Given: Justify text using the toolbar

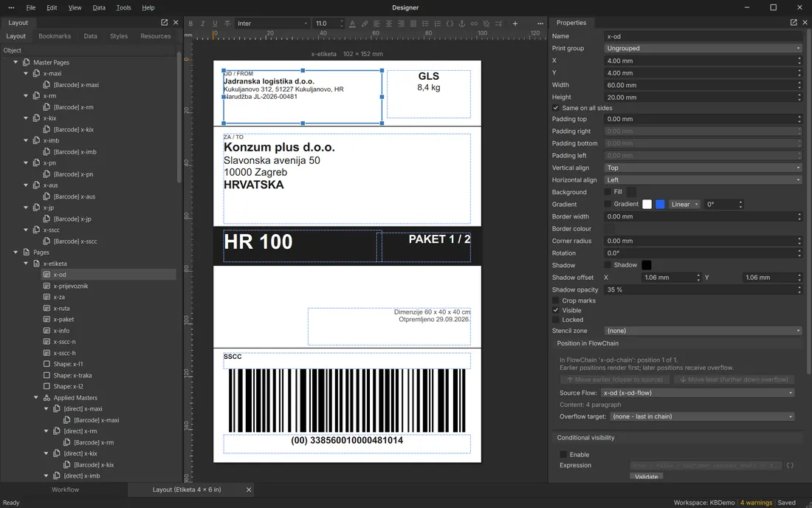Looking at the screenshot, I should click(x=413, y=24).
